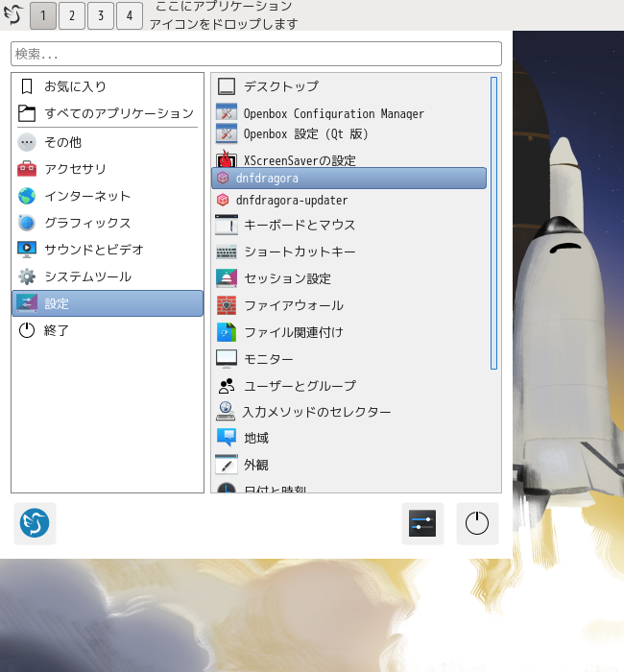Click the キーボードとマウス icon
Viewport: 624px width, 672px height.
(227, 225)
